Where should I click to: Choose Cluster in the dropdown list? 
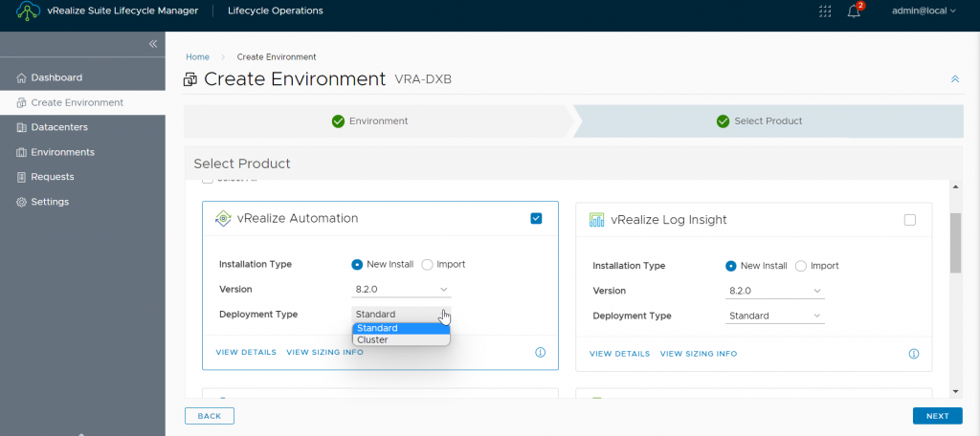point(401,339)
